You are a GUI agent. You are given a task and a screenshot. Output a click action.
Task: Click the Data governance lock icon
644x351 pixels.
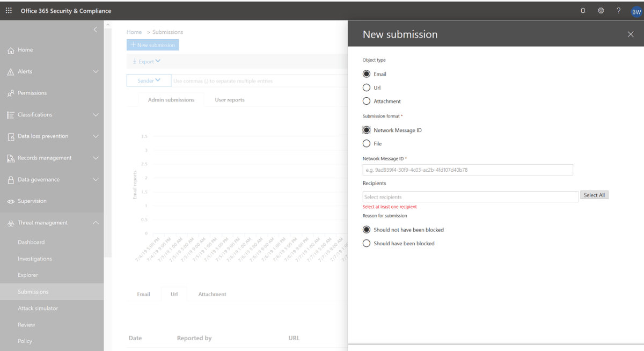pyautogui.click(x=11, y=180)
